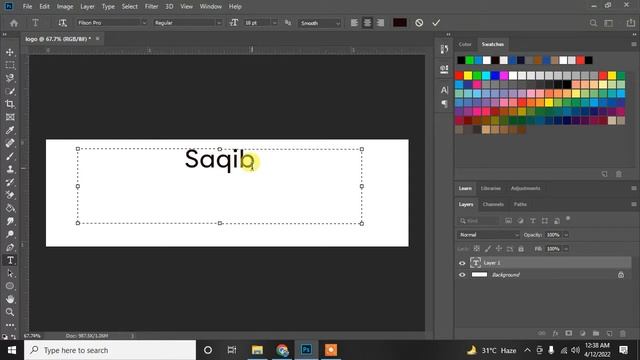Select the Brush tool

click(x=10, y=156)
